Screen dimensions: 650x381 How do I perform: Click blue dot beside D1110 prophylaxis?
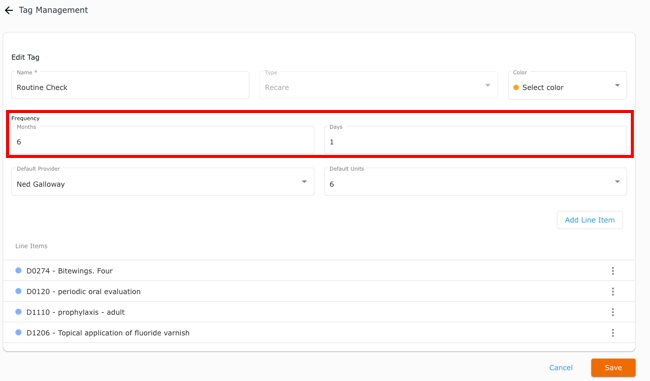coord(18,312)
